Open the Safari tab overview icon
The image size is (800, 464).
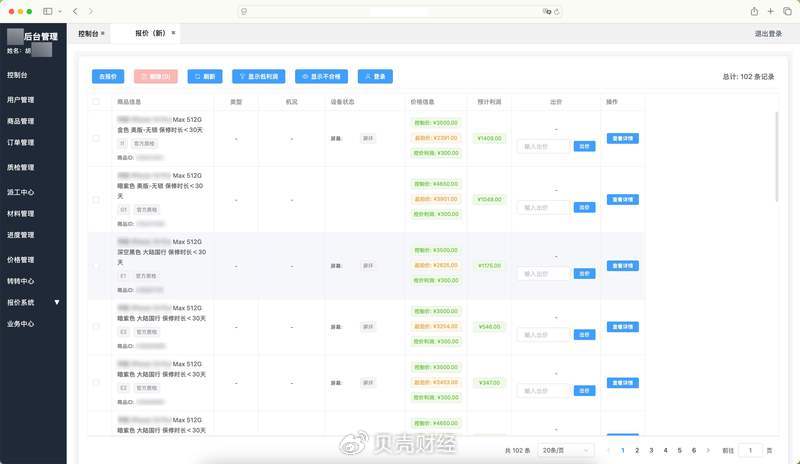(788, 10)
